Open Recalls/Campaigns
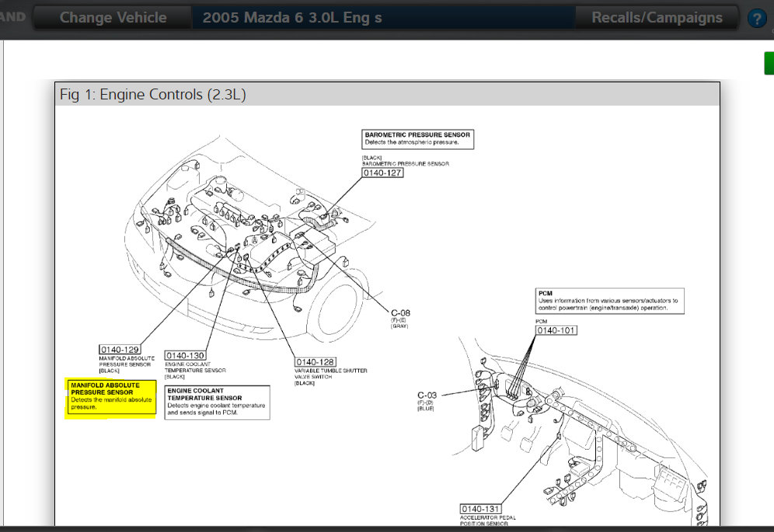774x532 pixels. [657, 18]
